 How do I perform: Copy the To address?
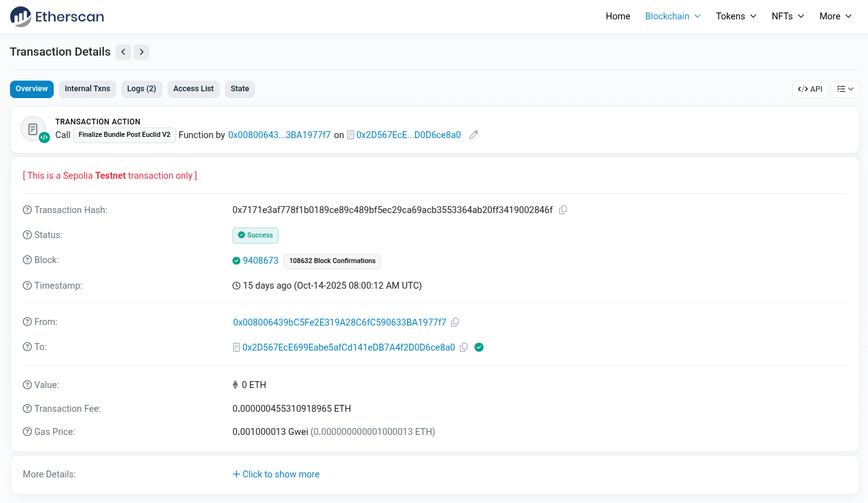point(464,347)
